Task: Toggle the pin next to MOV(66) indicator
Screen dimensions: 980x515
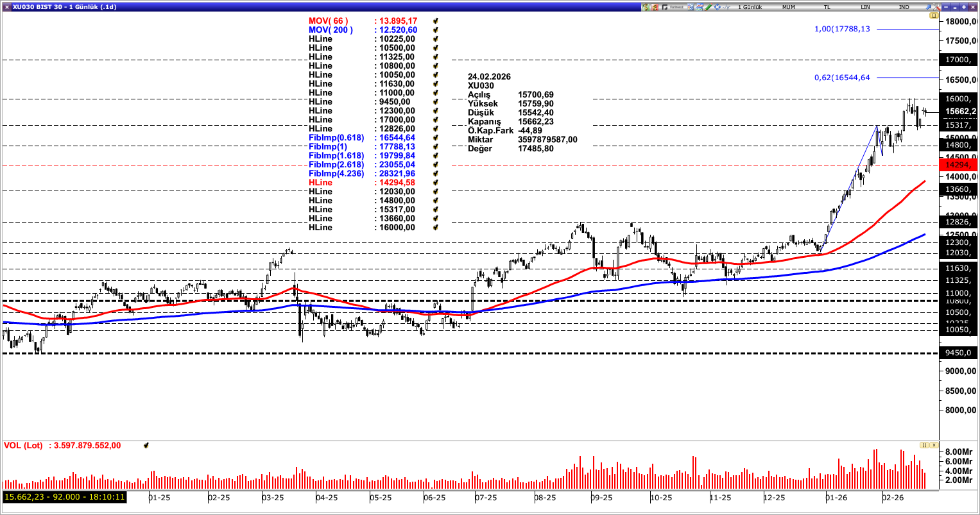Action: coord(435,21)
